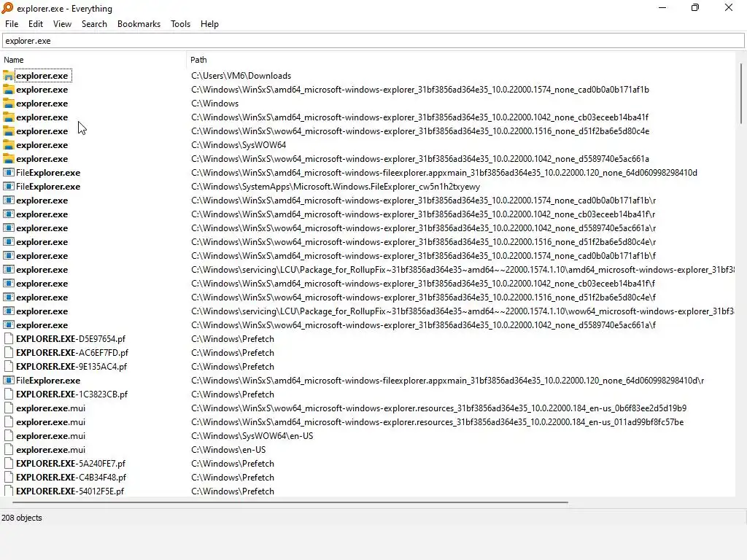Select file name EXPLORER.EXE-1C3823CB.pf
Screen dimensions: 747x560
coord(72,394)
